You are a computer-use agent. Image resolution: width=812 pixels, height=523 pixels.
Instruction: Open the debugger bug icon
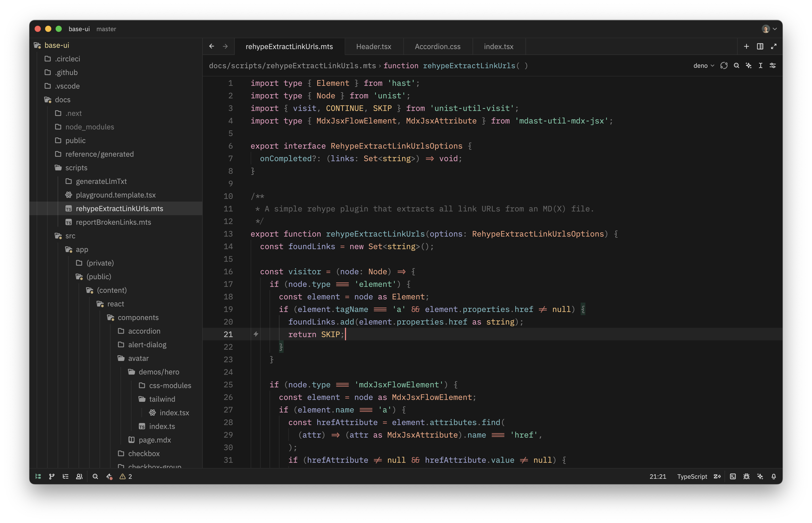tap(747, 476)
